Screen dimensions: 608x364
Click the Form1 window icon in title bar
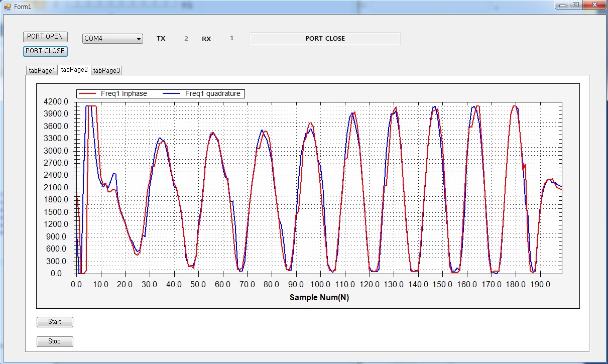point(7,7)
